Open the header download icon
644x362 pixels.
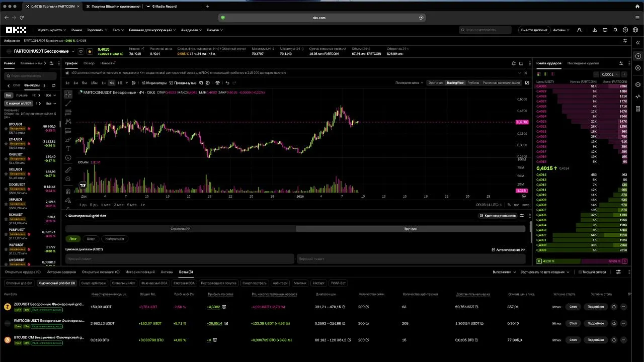pos(595,30)
